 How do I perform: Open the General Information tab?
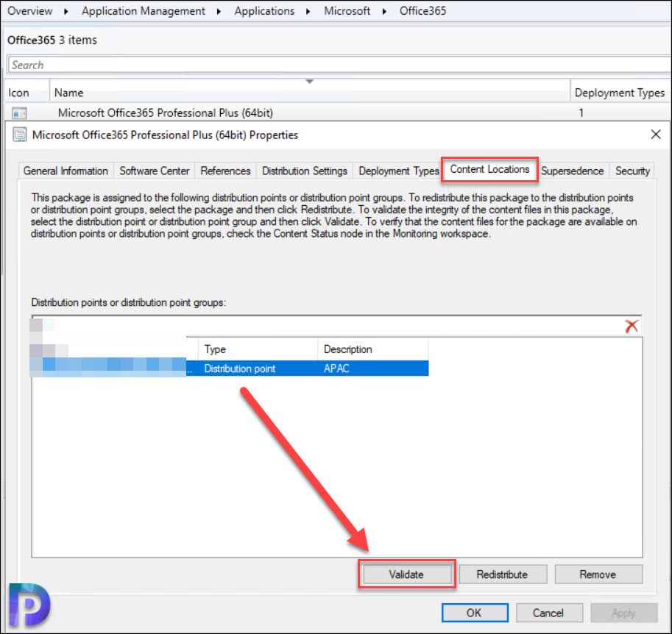point(66,171)
